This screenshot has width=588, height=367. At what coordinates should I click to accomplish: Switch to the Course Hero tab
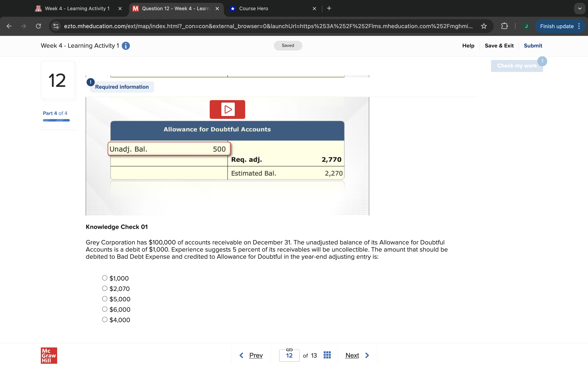coord(253,9)
